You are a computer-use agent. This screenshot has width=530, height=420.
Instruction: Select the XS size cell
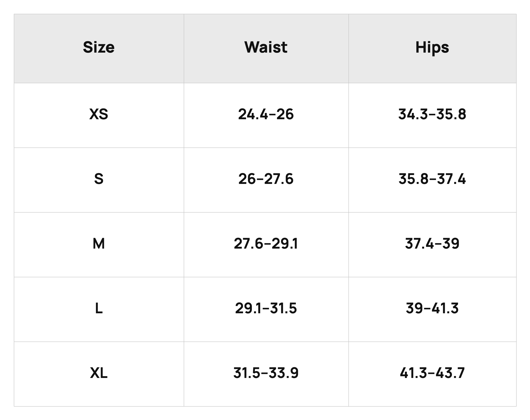coord(99,115)
